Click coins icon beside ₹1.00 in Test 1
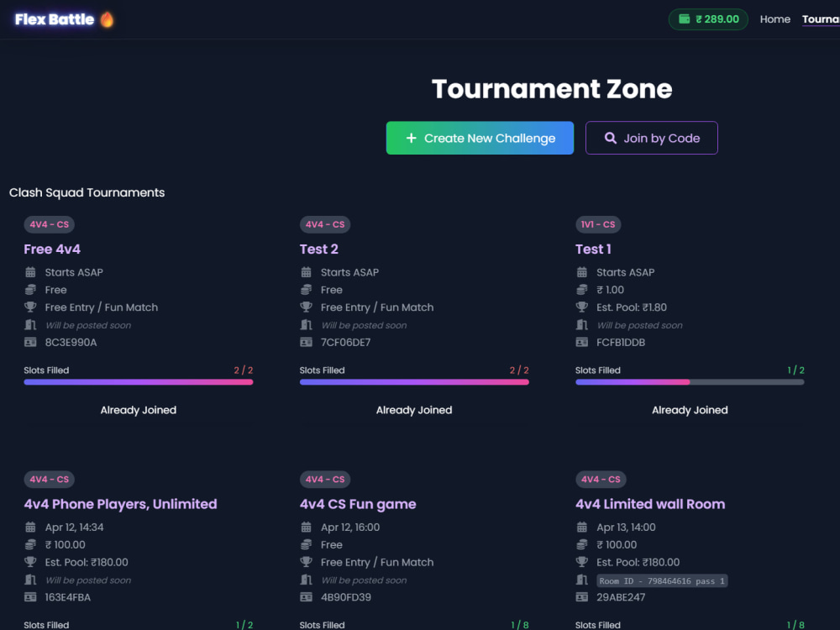 [582, 290]
